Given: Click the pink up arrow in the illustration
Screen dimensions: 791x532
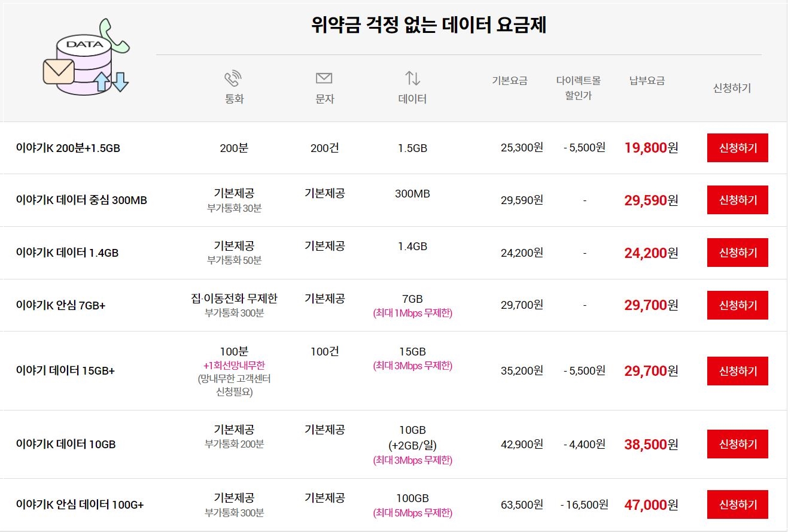Looking at the screenshot, I should [102, 81].
